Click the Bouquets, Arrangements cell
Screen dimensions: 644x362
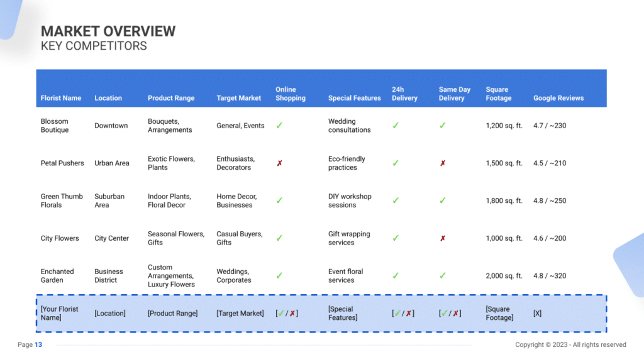click(170, 126)
